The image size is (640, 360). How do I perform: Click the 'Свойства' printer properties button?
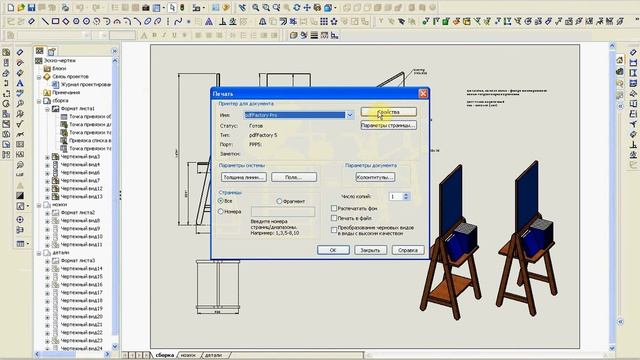pos(389,112)
